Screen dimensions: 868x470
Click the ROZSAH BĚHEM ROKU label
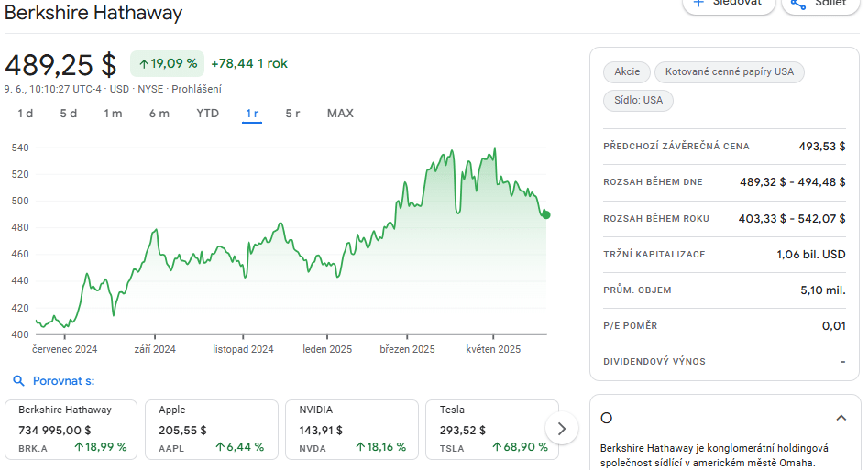coord(656,219)
